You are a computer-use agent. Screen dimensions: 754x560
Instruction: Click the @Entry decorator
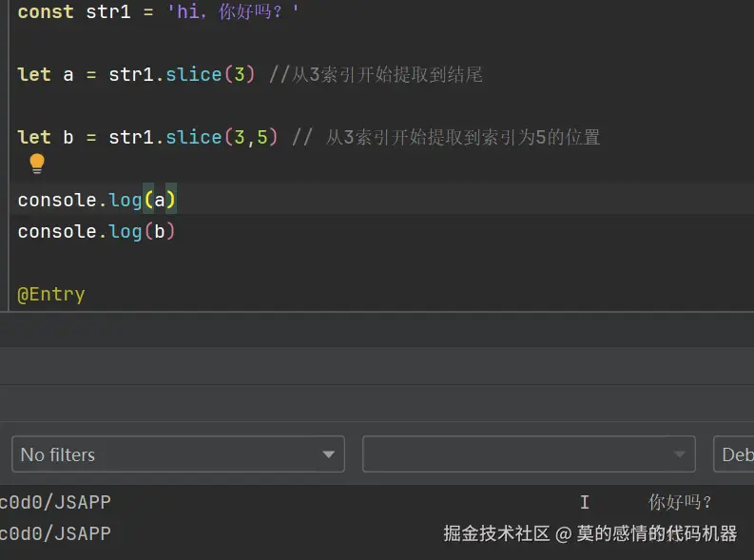tap(51, 294)
